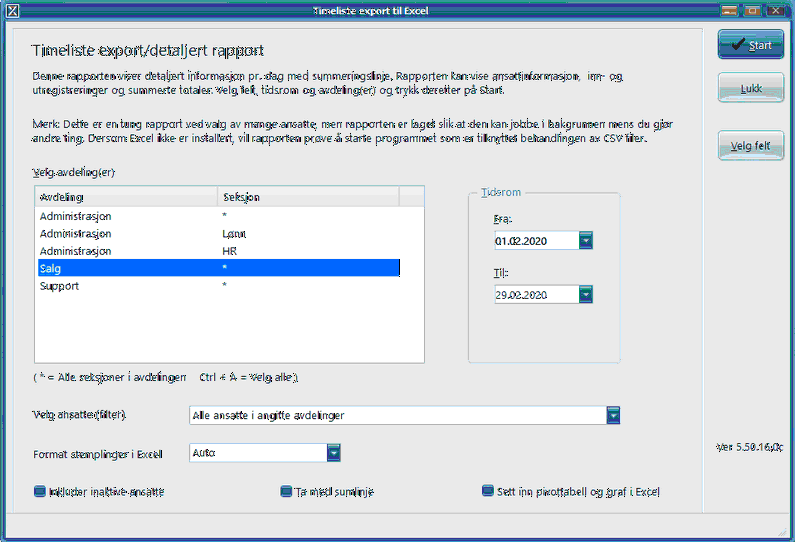Click the app icon in title bar
The width and height of the screenshot is (795, 542).
point(11,10)
